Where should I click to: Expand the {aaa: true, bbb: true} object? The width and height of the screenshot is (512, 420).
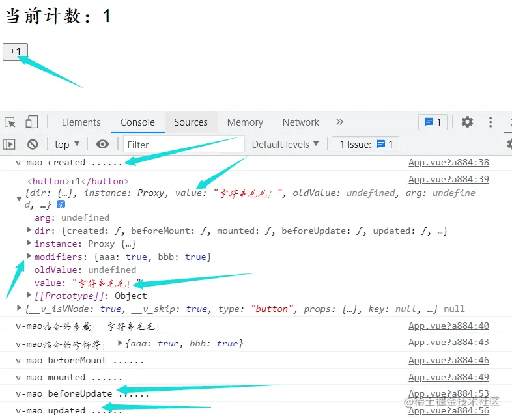coord(120,343)
